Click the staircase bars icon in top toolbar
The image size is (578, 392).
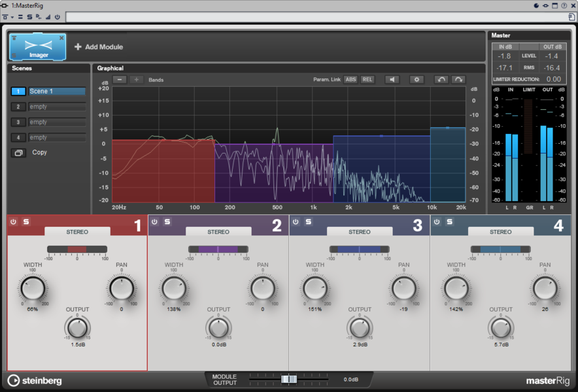click(x=48, y=17)
